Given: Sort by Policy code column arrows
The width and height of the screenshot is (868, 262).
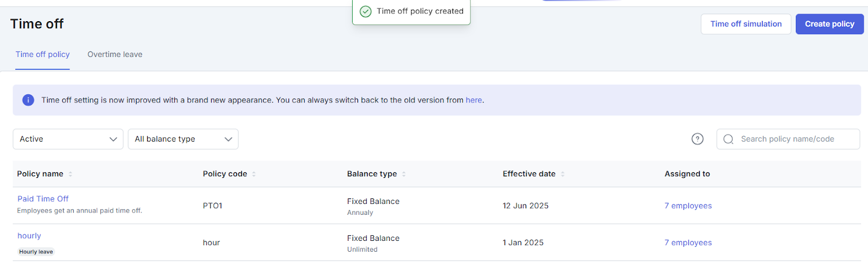Looking at the screenshot, I should tap(254, 174).
